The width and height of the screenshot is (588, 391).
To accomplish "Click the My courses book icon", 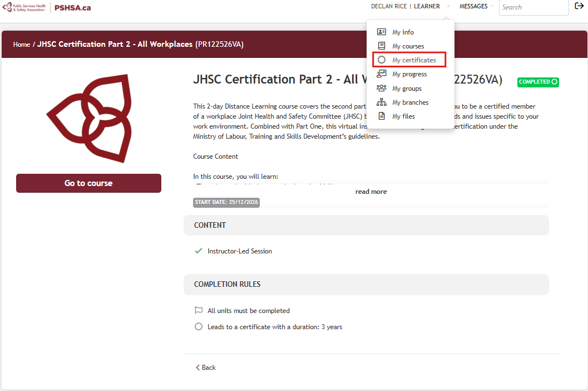I will (x=382, y=46).
